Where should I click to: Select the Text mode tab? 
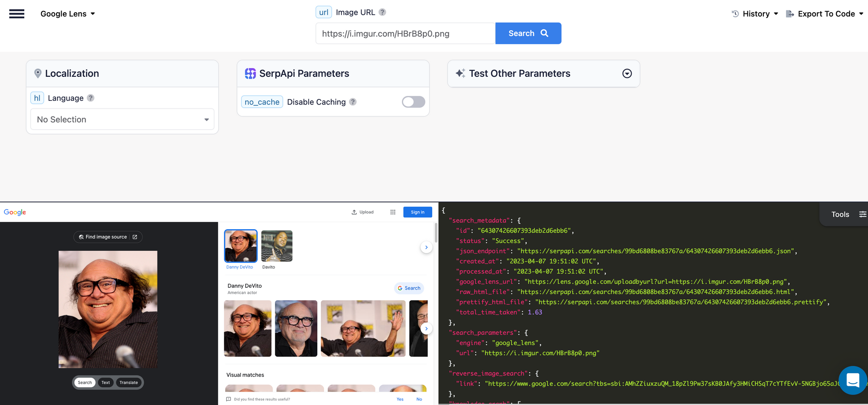click(105, 382)
